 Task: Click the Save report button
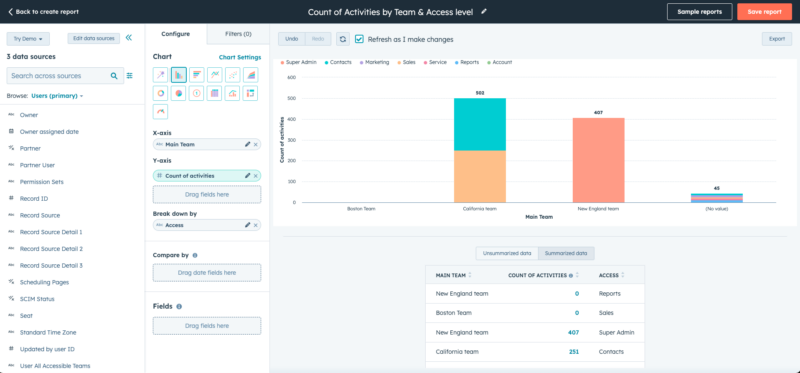pos(764,12)
